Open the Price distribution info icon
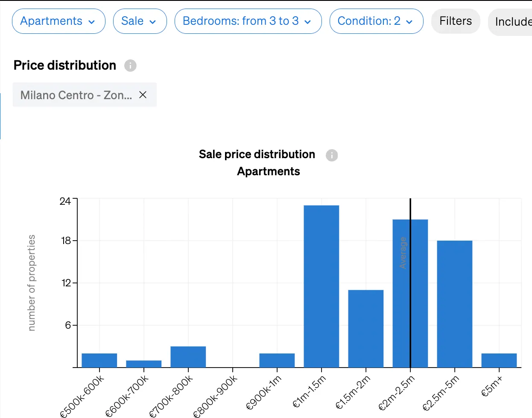 tap(130, 65)
